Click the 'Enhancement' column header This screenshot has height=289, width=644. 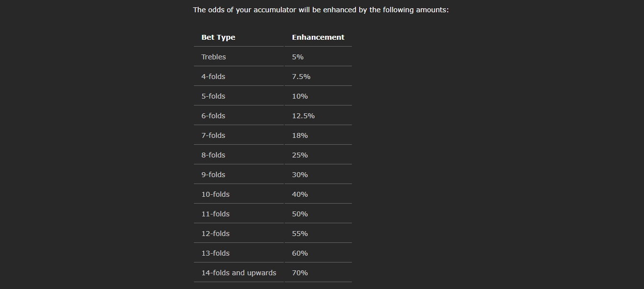(318, 37)
